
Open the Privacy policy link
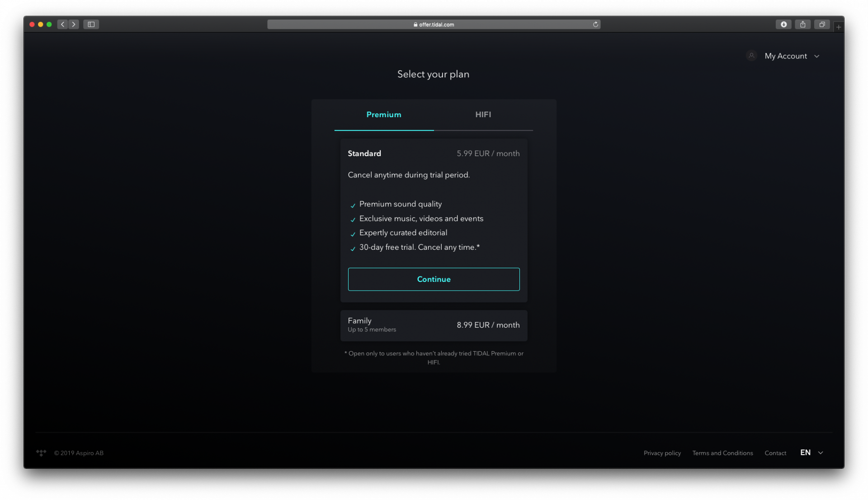662,453
